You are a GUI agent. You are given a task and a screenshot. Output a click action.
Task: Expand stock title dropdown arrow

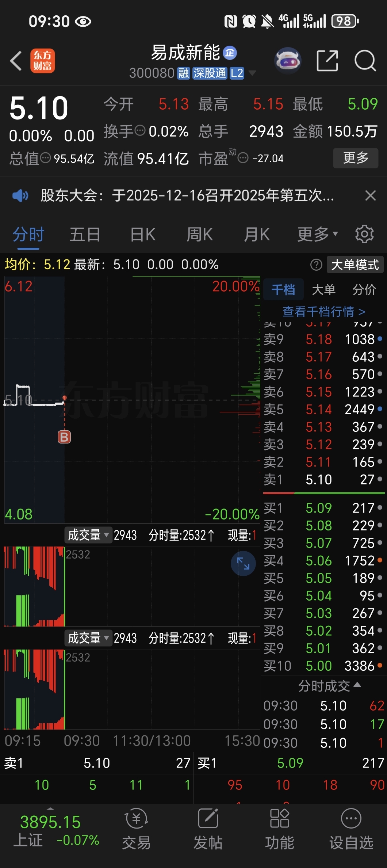pyautogui.click(x=252, y=73)
